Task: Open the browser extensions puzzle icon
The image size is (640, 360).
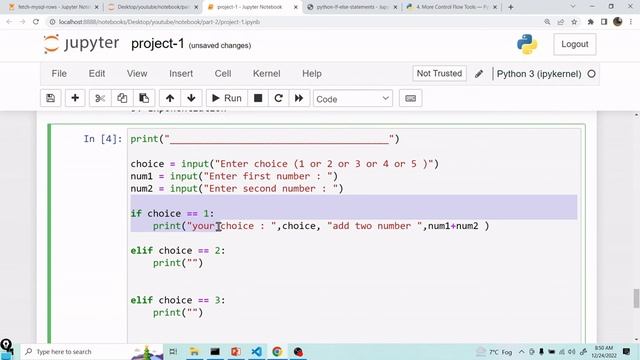Action: pos(590,22)
